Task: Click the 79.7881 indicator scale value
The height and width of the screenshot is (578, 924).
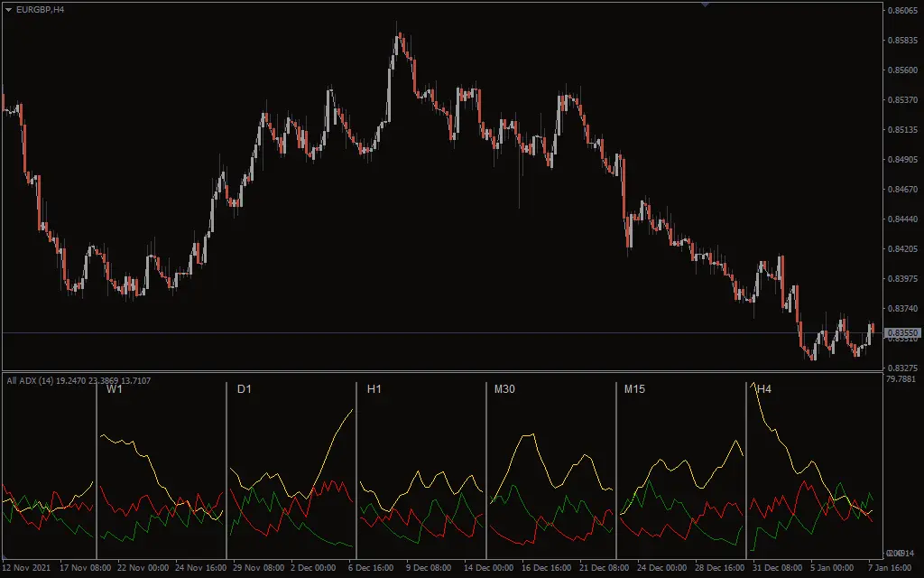Action: coord(902,380)
